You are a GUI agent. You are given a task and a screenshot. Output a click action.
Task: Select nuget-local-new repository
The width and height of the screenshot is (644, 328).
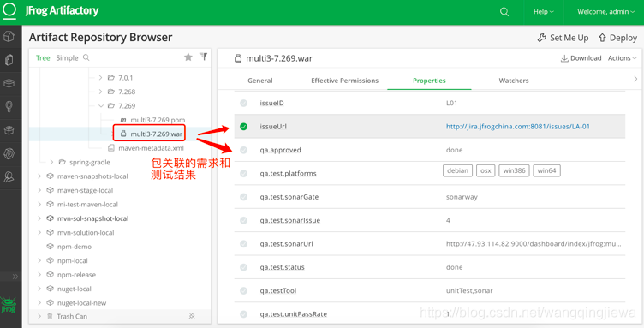click(81, 303)
